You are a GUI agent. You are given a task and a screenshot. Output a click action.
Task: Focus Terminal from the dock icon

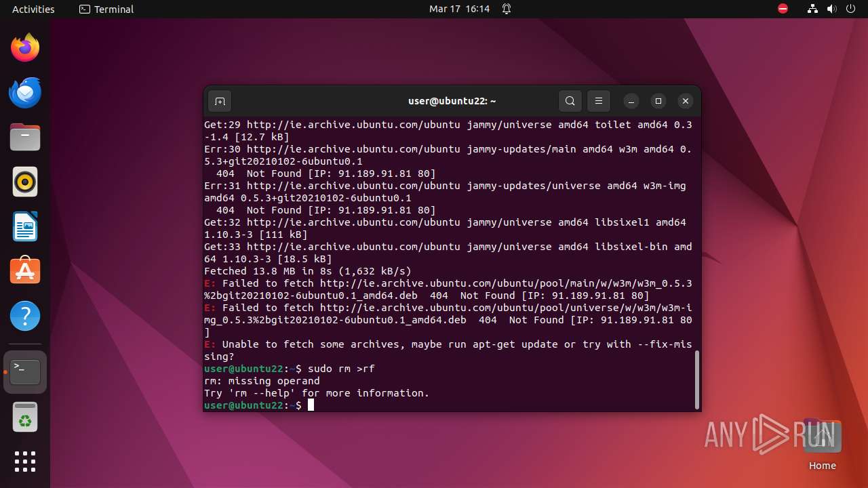25,372
